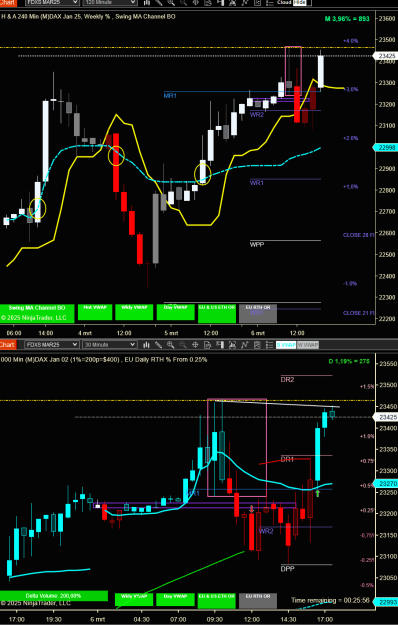Open 120 Minute interval dropdown
Screen dimensions: 398x625
110,2
